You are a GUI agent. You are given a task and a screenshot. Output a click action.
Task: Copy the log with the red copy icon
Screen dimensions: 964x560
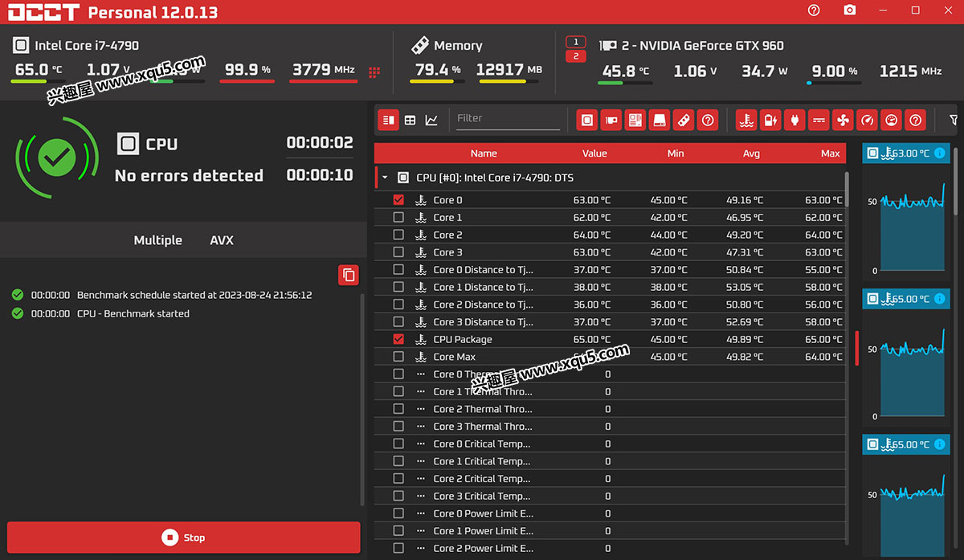point(349,275)
